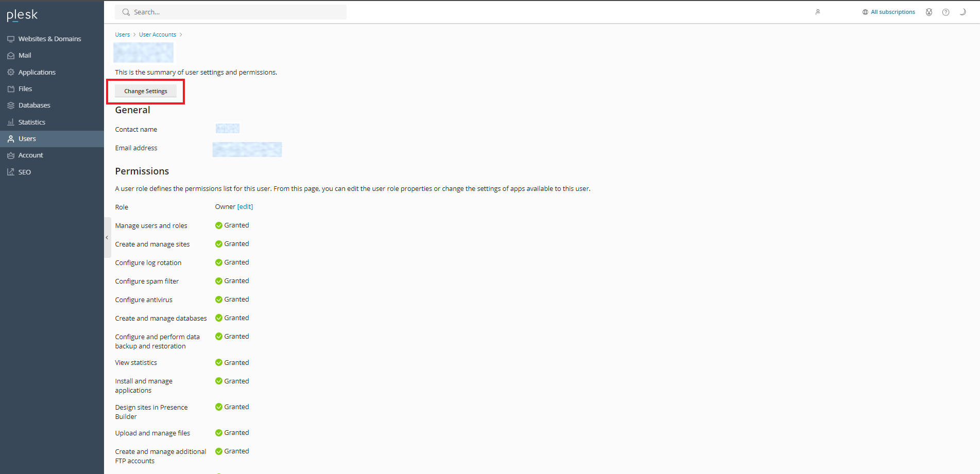Open the Mail section
The image size is (980, 474).
[25, 55]
